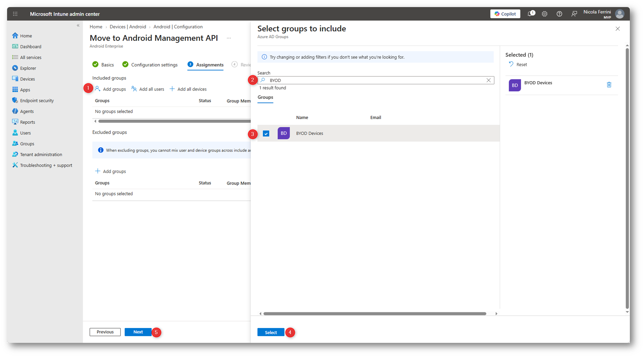
Task: Click Add groups under Included groups
Action: (x=110, y=89)
